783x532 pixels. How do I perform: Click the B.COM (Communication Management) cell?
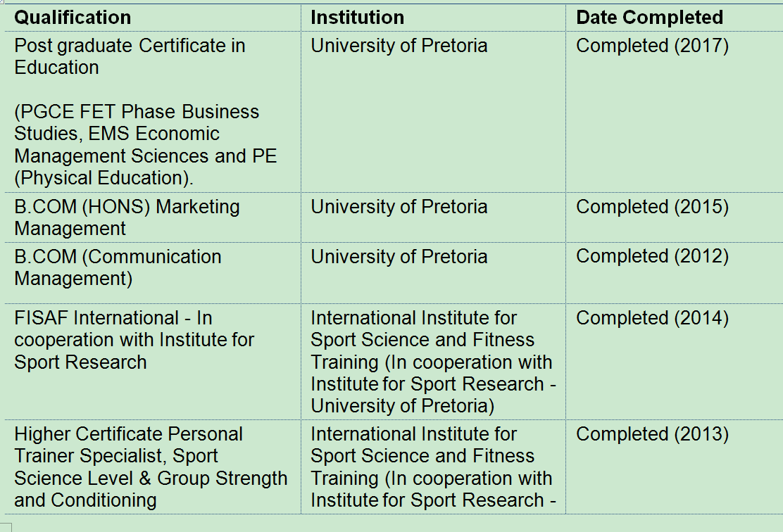click(x=118, y=267)
